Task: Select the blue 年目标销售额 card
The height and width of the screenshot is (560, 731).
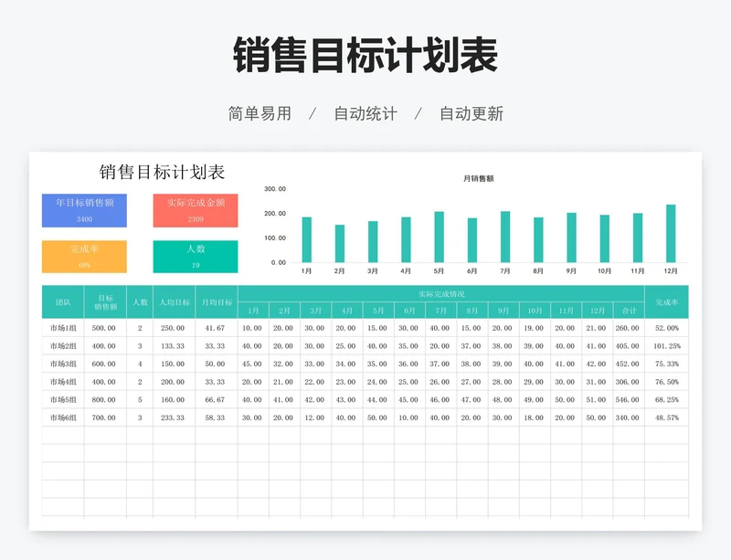Action: 84,210
